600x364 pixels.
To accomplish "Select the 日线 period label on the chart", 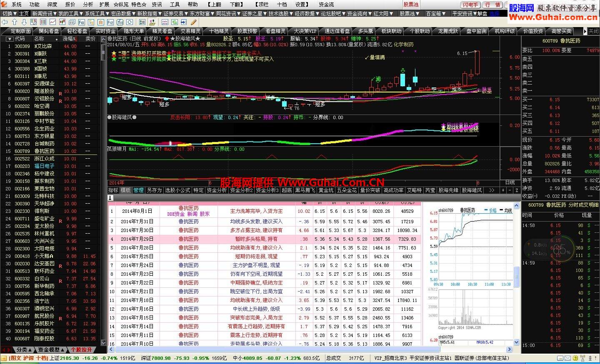I will coord(510,182).
